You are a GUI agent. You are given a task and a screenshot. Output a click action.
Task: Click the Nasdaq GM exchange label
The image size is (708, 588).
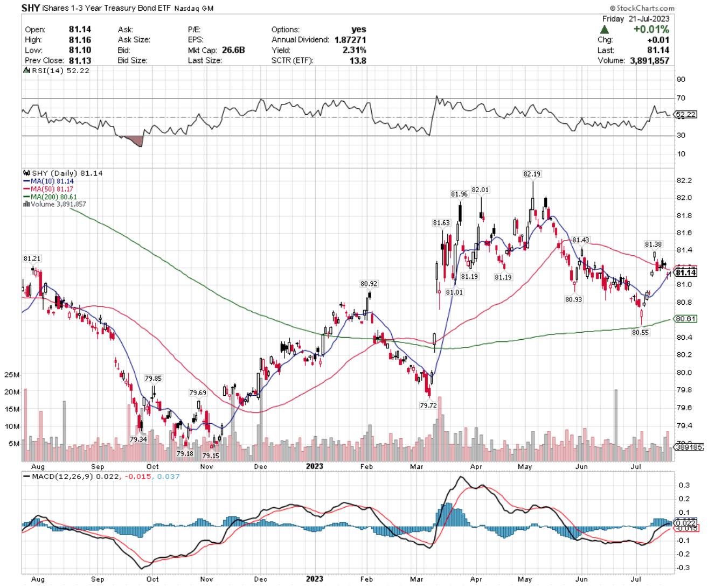pos(194,9)
